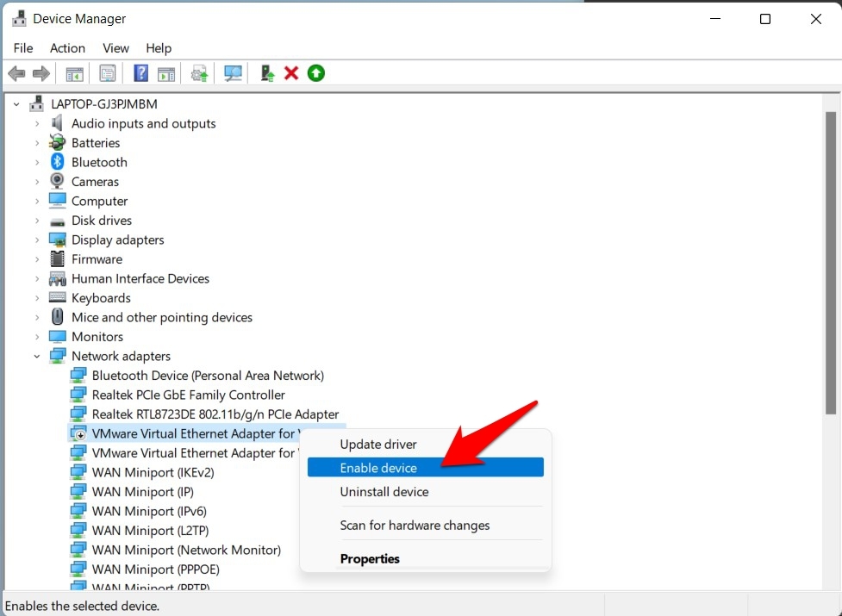
Task: Click Scan for hardware changes monitor icon
Action: coord(233,73)
